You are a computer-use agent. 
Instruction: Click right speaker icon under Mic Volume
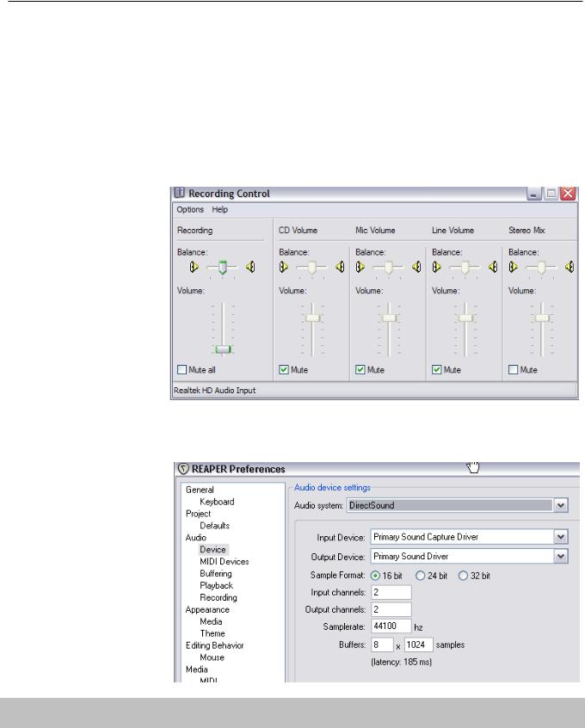click(416, 267)
